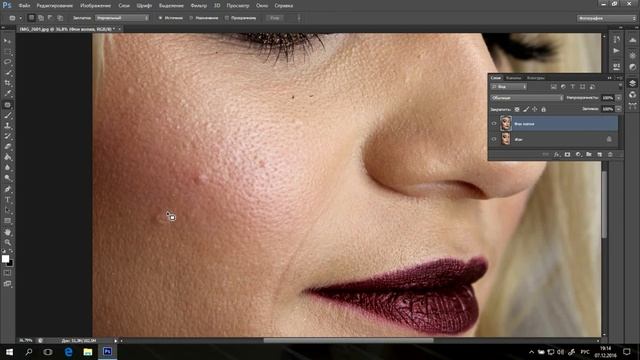Open the Filter menu
This screenshot has height=360, width=640.
tap(199, 6)
